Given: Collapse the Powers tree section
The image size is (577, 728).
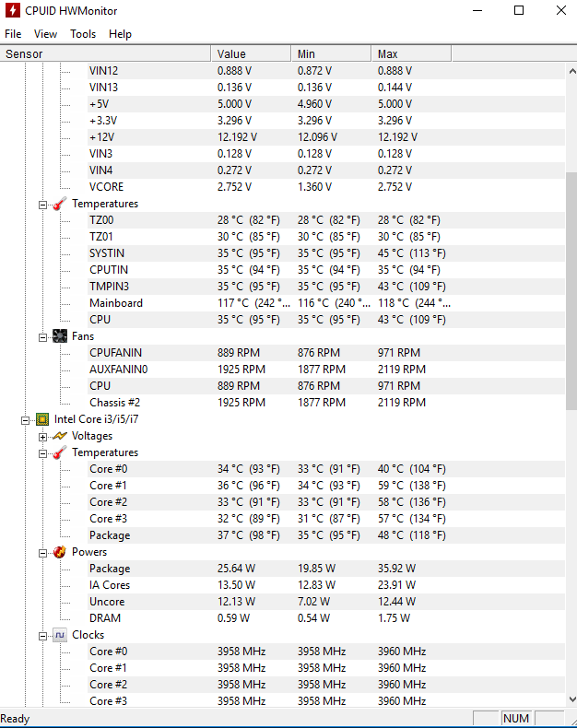Looking at the screenshot, I should tap(42, 552).
